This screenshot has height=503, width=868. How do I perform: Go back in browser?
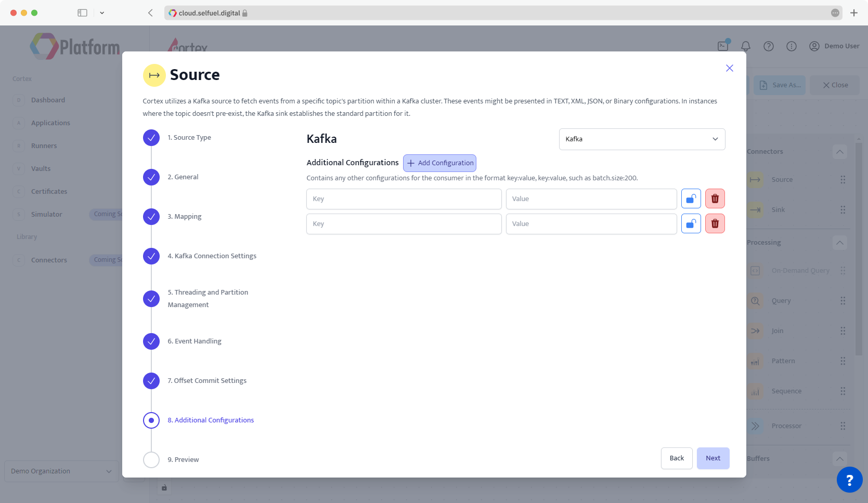(x=150, y=13)
